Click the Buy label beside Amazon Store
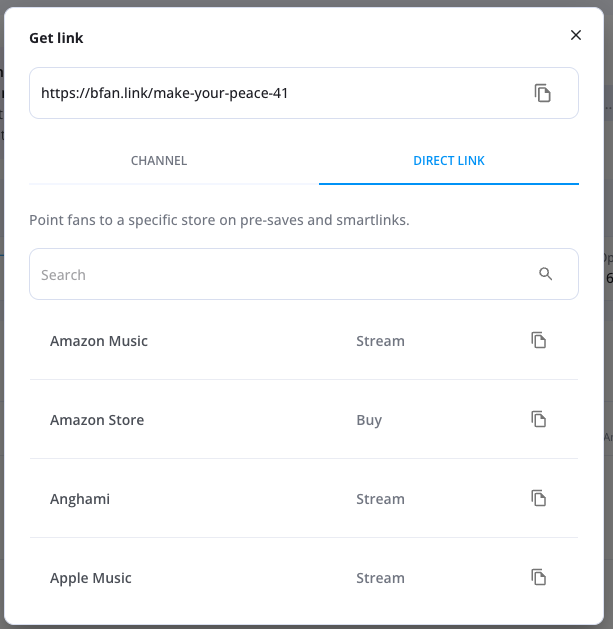Viewport: 613px width, 629px height. point(369,420)
